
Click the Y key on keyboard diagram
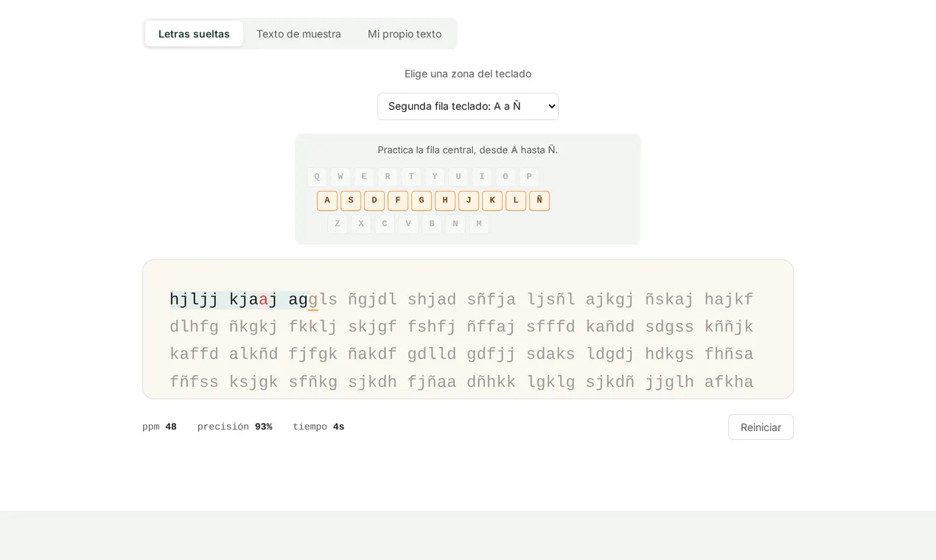[435, 177]
